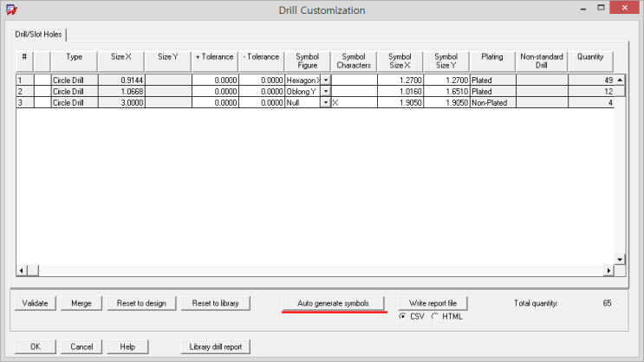Minimize the Drill Customization window
644x362 pixels.
tap(582, 9)
